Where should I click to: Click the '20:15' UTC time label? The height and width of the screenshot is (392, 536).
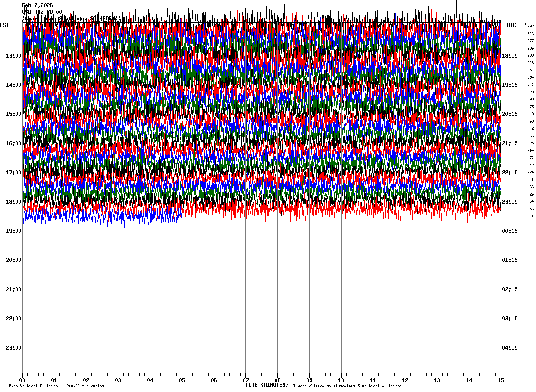510,114
